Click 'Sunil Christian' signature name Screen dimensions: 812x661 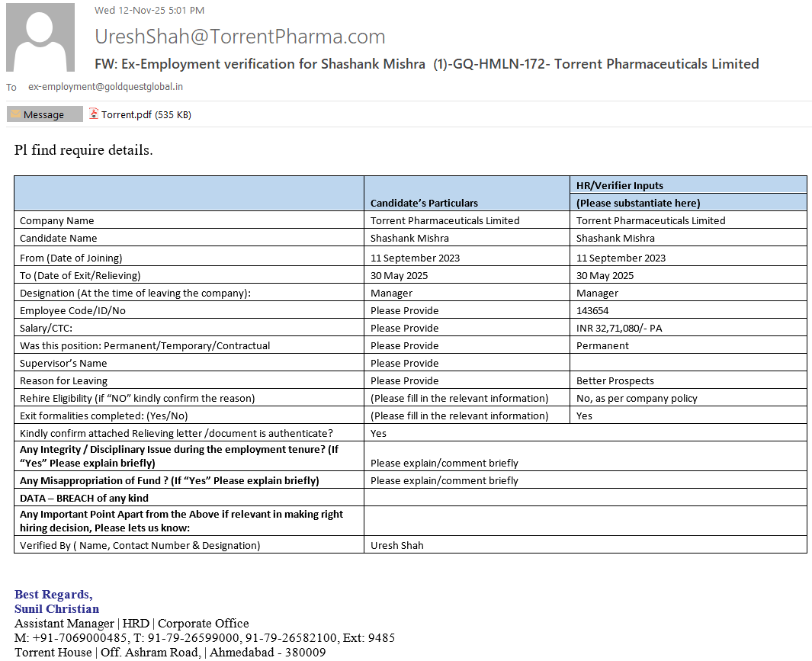pos(56,608)
